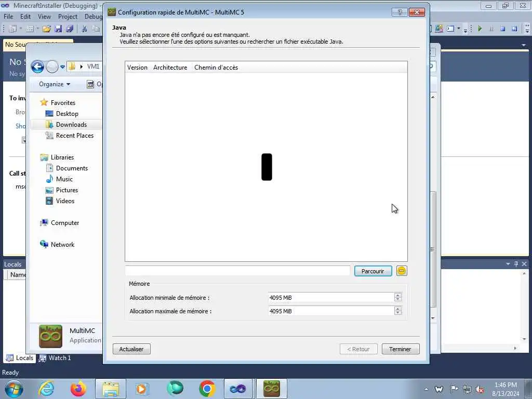Click the minimum memory allocation field
This screenshot has height=399, width=532.
331,298
